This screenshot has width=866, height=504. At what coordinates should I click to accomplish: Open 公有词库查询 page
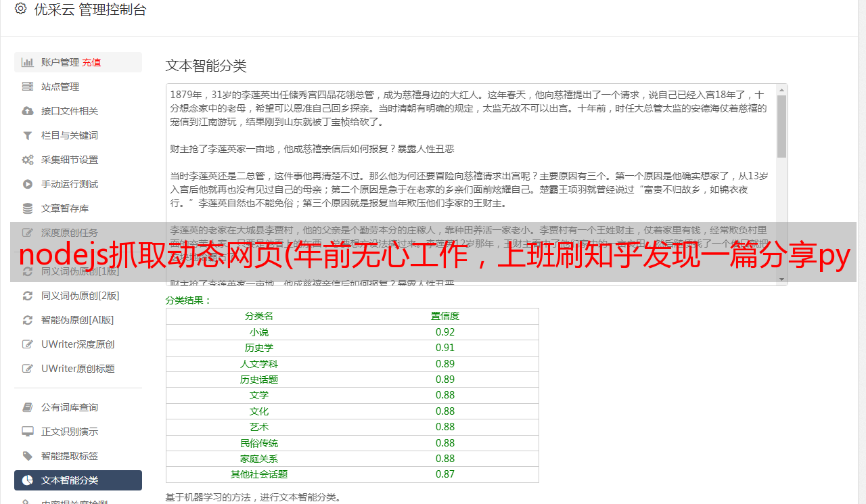(x=78, y=407)
